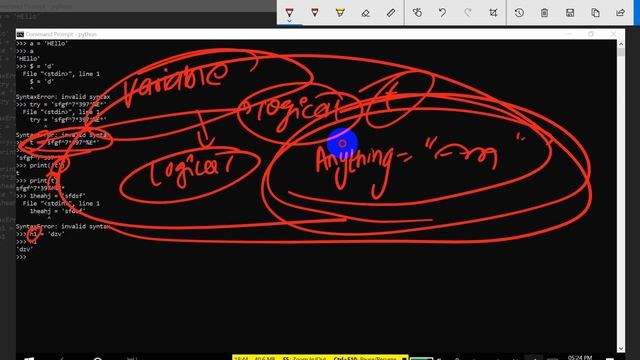Click the Command Prompt scrollbar thumb

point(621,52)
